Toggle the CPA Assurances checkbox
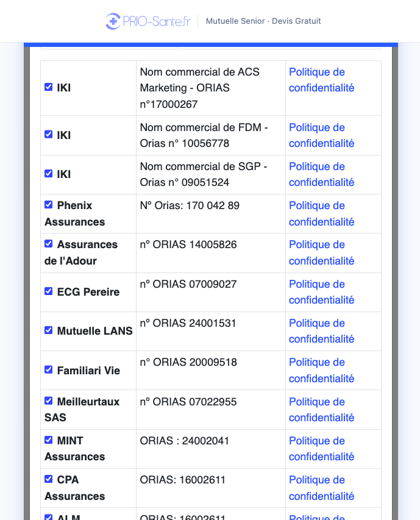The width and height of the screenshot is (420, 520). pyautogui.click(x=48, y=479)
